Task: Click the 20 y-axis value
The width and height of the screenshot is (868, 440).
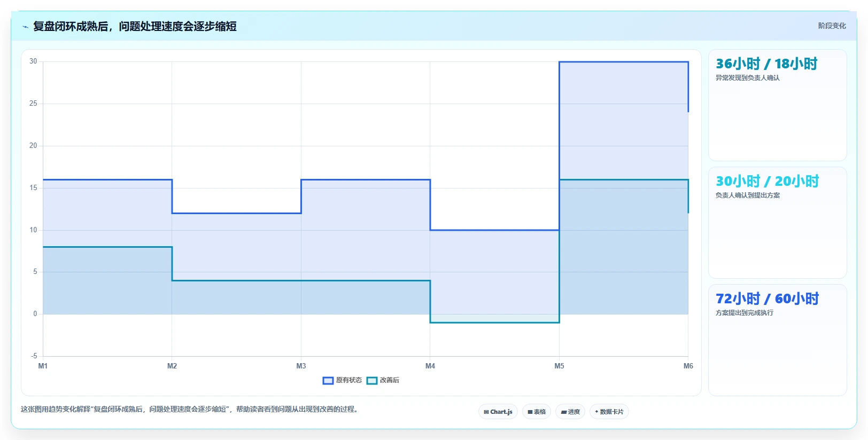Action: click(33, 146)
